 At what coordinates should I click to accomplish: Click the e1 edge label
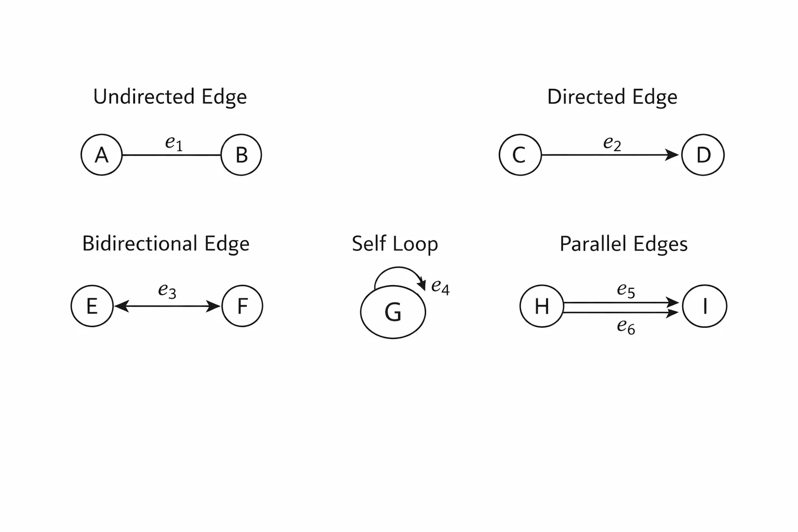point(174,143)
